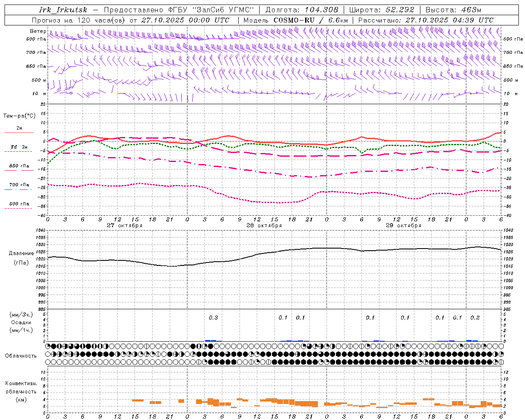Click '12' on the left convective cloud axis

(43, 372)
